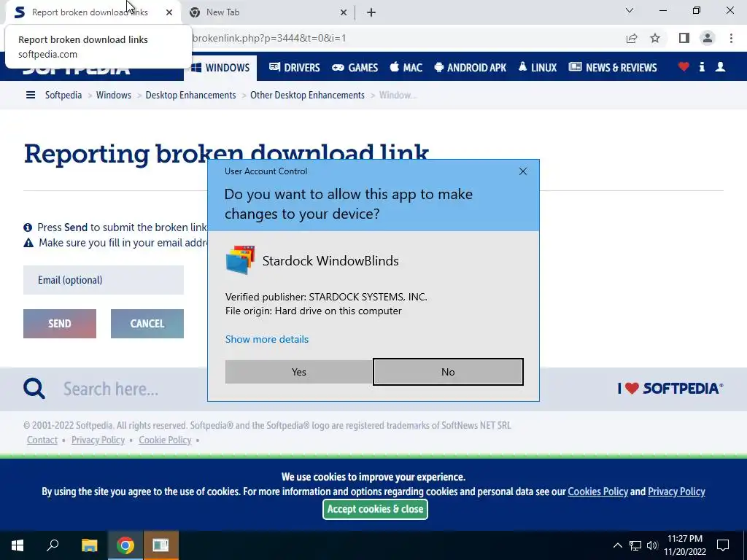This screenshot has height=560, width=747.
Task: Open a new browser tab with plus
Action: coord(371,12)
